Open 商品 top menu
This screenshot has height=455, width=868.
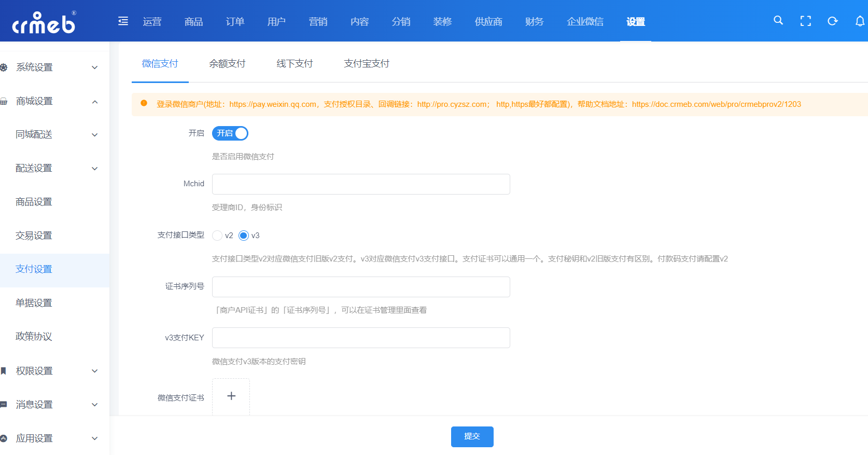[x=193, y=21]
